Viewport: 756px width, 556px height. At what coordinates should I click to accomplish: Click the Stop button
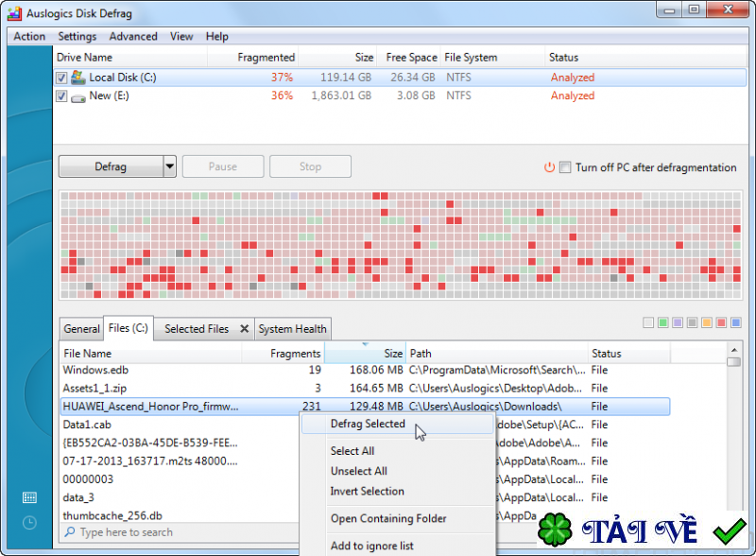pyautogui.click(x=310, y=166)
